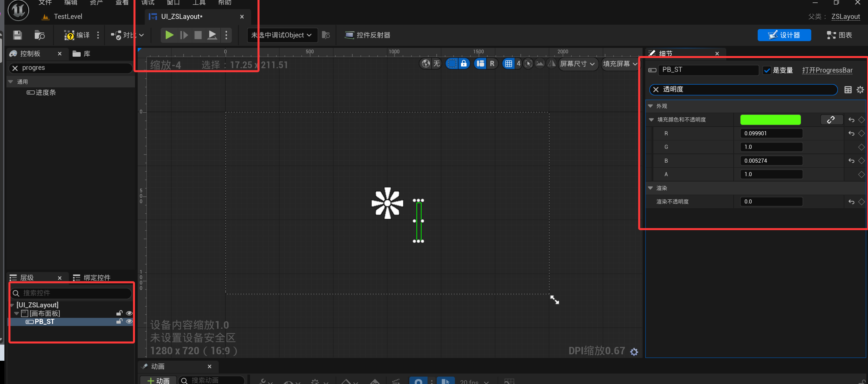Collapse the Appearance section
The image size is (868, 384).
[650, 106]
